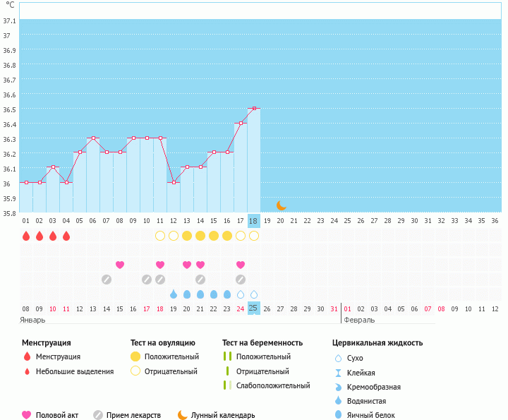The height and width of the screenshot is (420, 508).
Task: Click the cervical fluid drop on cycle day 12
Action: tap(174, 294)
